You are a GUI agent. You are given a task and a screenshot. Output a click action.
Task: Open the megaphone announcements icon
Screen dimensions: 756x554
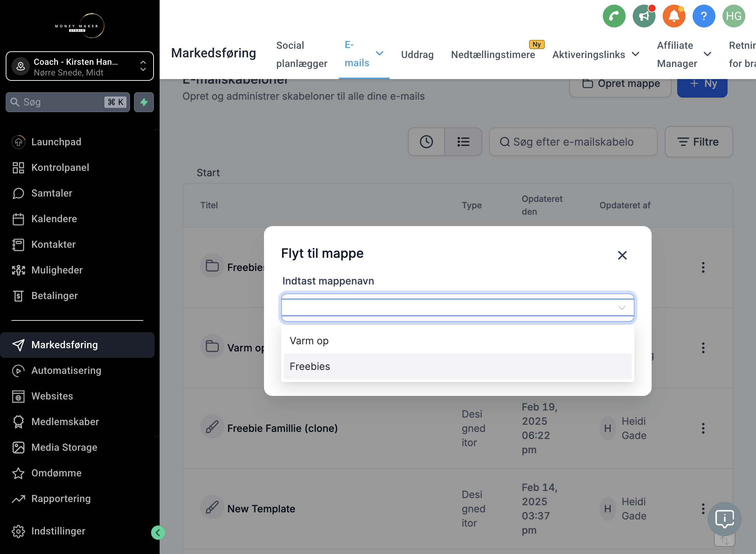(x=644, y=16)
